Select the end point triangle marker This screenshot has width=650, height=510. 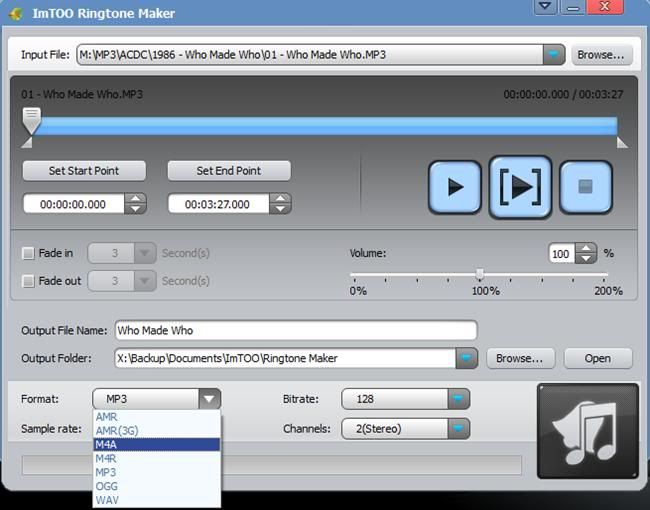tap(622, 143)
